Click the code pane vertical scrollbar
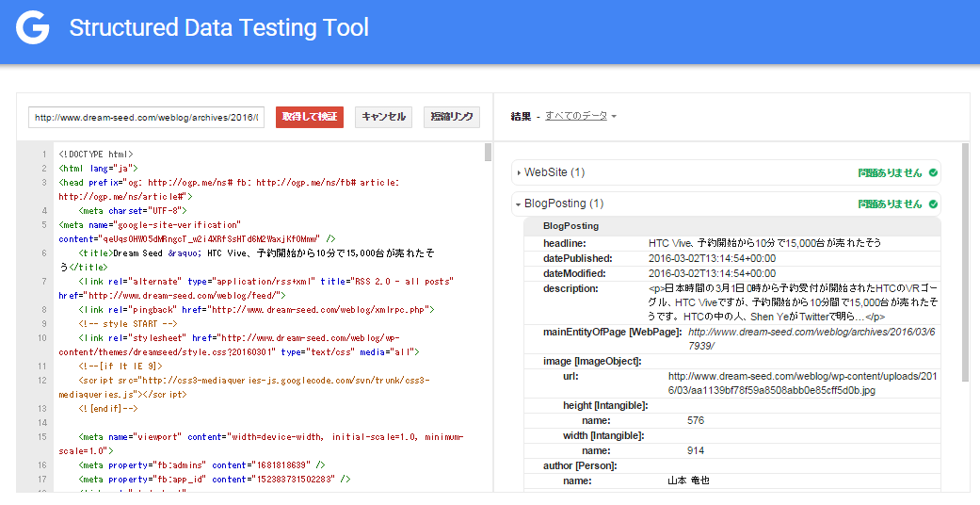 (x=489, y=152)
